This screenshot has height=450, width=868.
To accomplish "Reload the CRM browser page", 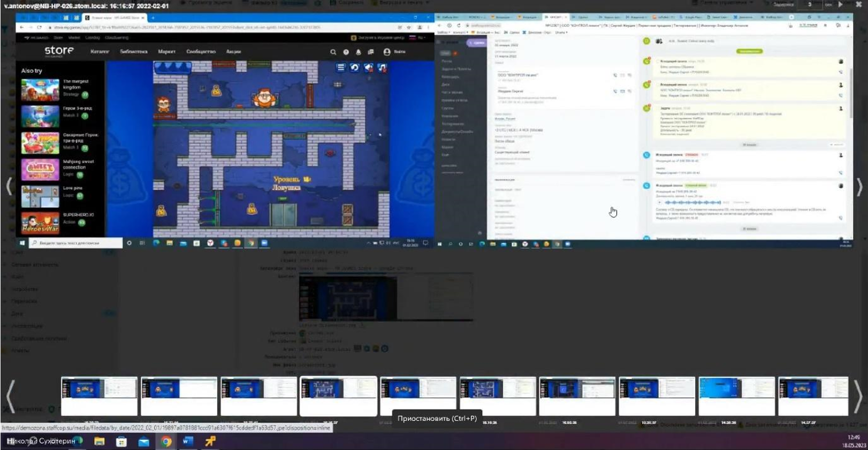I will pyautogui.click(x=459, y=25).
